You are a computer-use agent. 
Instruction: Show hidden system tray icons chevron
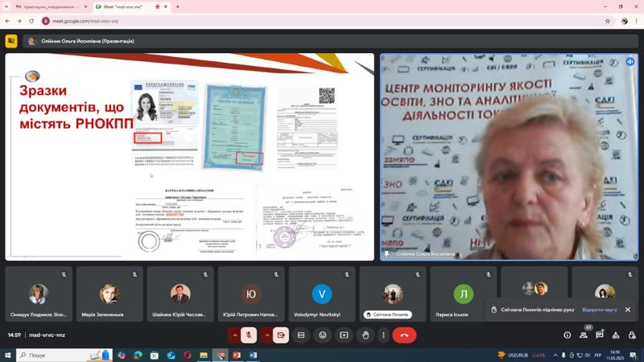click(x=555, y=355)
